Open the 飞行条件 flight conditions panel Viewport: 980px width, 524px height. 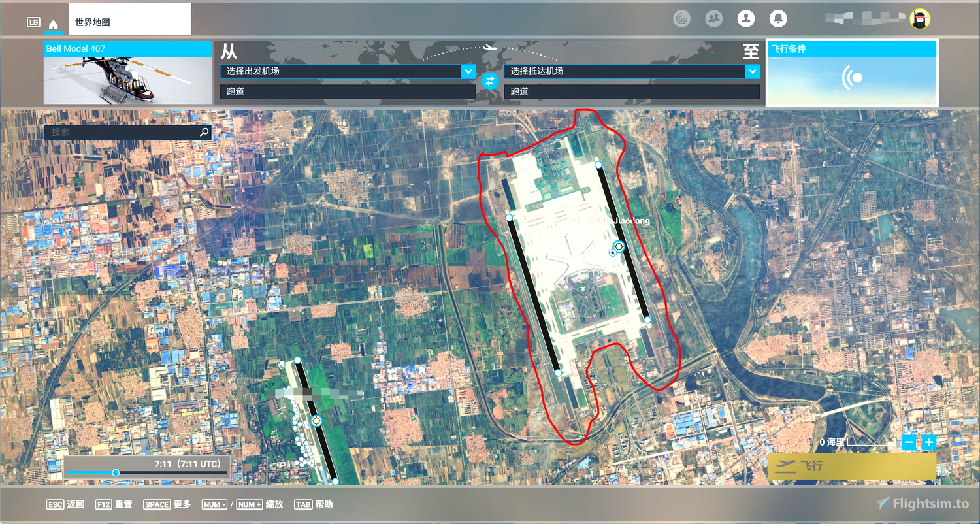click(852, 73)
